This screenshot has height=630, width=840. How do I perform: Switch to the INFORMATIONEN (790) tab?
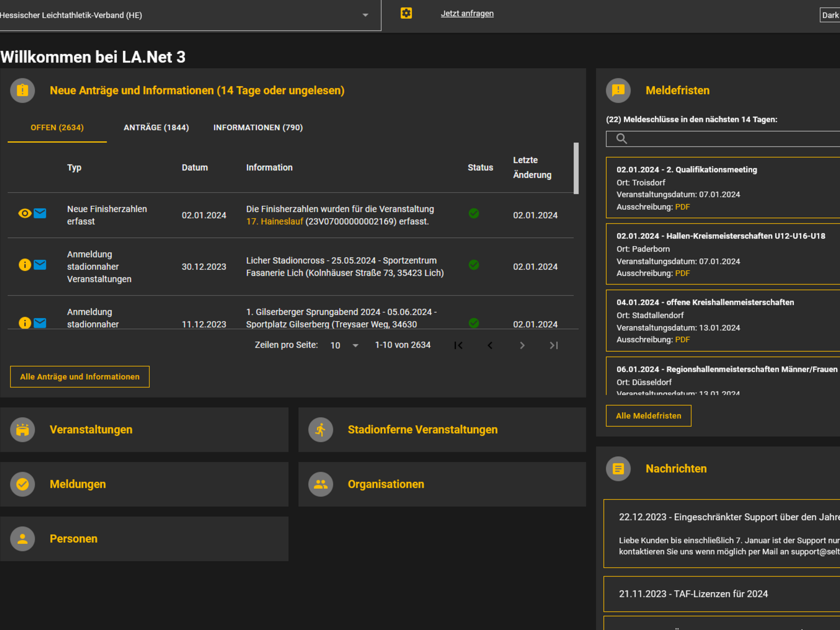[x=258, y=128]
